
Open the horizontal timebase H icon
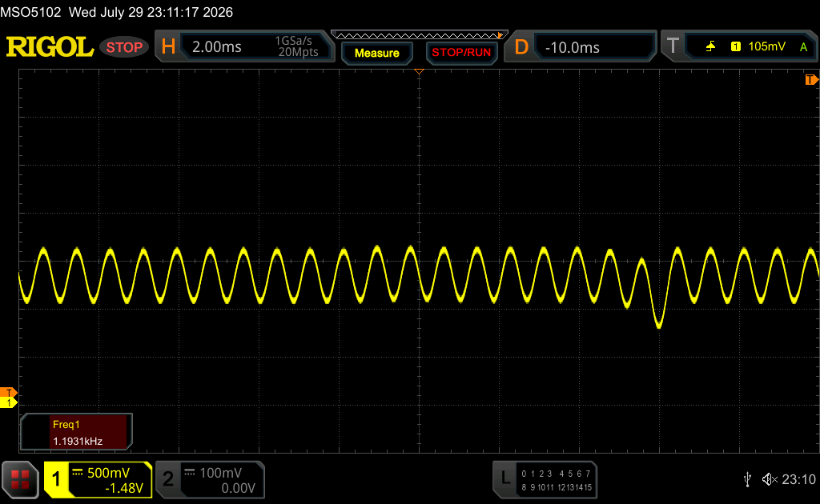coord(168,47)
